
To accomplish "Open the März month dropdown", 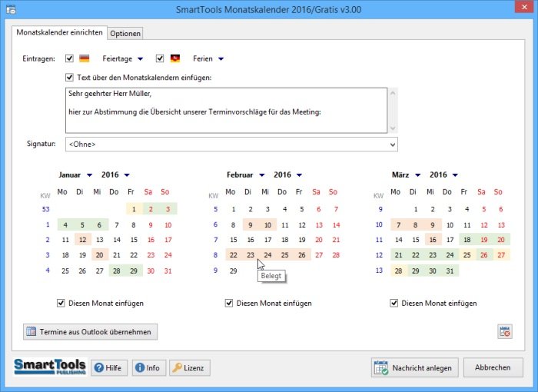I will [x=417, y=175].
